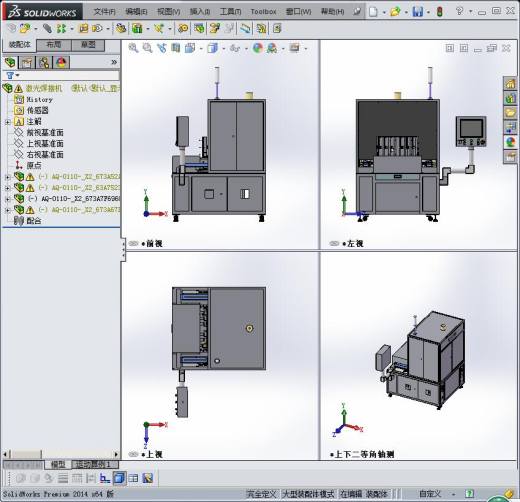This screenshot has width=520, height=502.
Task: Click the Linear Component Pattern icon
Action: point(61,29)
